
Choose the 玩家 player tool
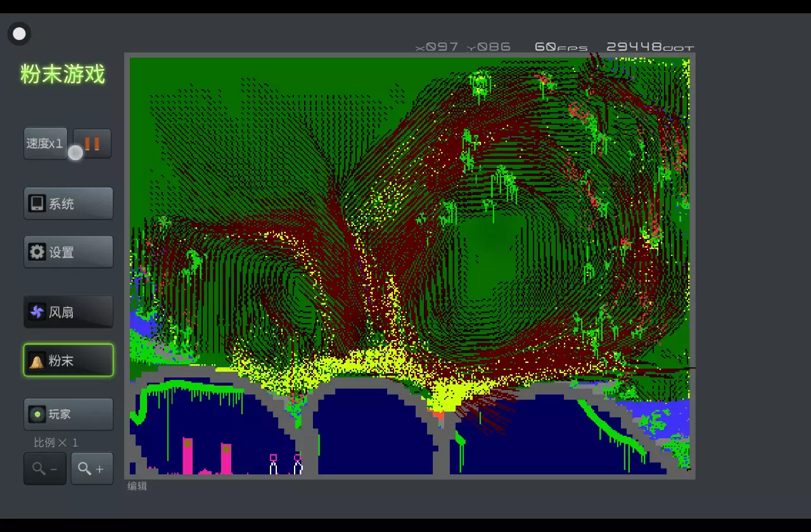pyautogui.click(x=68, y=414)
